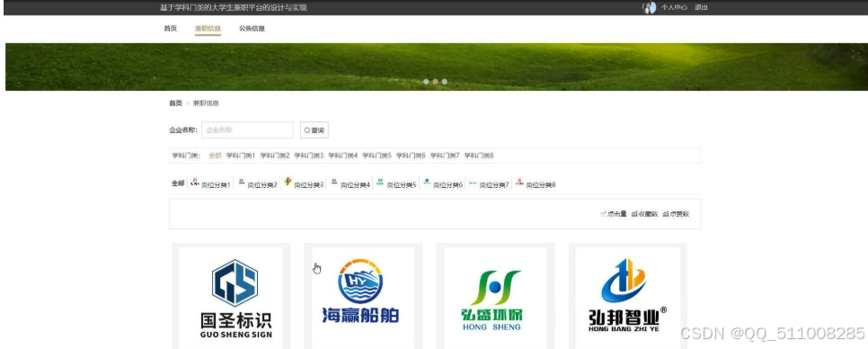Sort listings by 点赞数
The image size is (868, 349).
(x=676, y=214)
